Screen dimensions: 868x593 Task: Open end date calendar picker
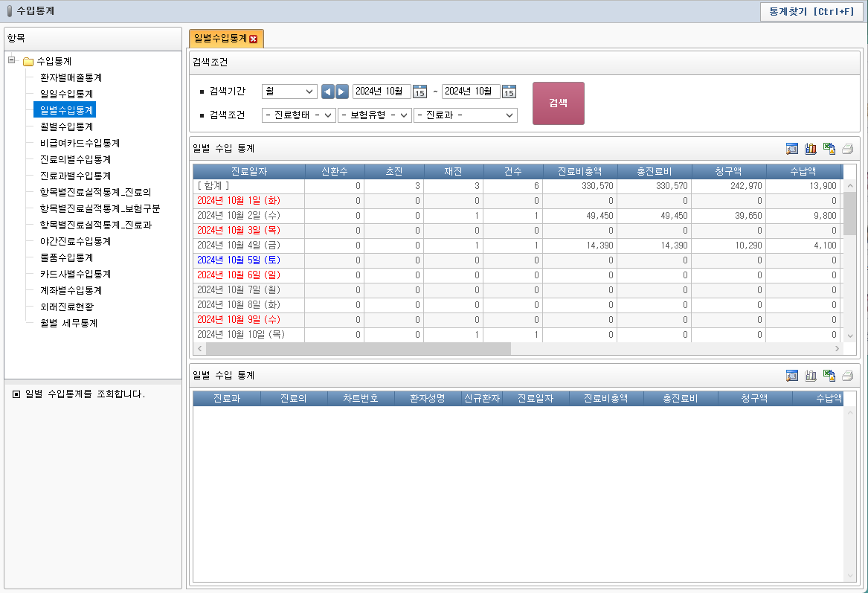(509, 92)
